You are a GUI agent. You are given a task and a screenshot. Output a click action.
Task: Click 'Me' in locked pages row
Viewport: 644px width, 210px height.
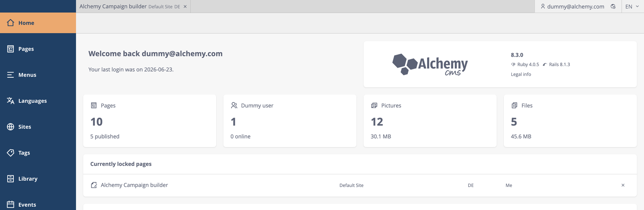point(509,185)
